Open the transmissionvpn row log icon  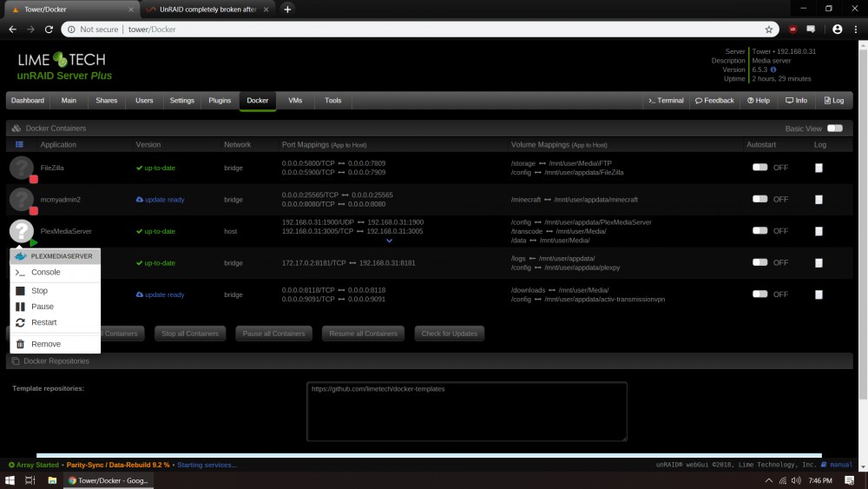click(819, 294)
